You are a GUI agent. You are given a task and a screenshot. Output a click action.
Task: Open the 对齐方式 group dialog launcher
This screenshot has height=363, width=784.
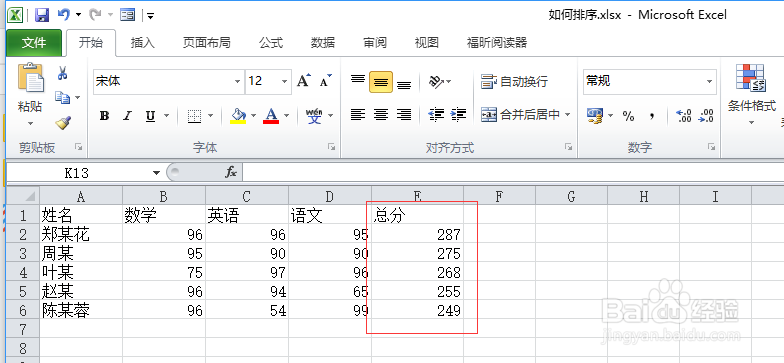(568, 146)
